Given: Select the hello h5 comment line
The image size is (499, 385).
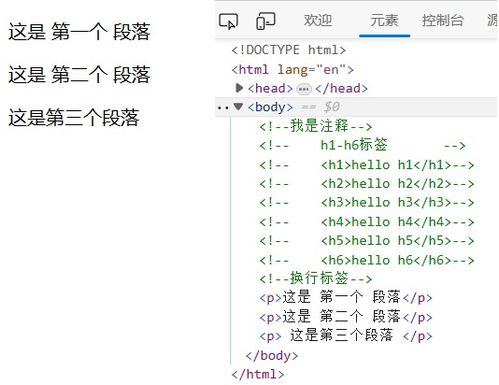Looking at the screenshot, I should pyautogui.click(x=367, y=241).
